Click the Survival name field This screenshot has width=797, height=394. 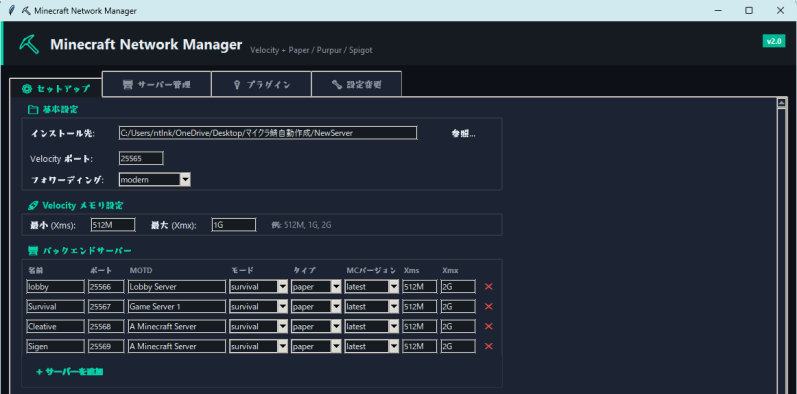pyautogui.click(x=55, y=307)
